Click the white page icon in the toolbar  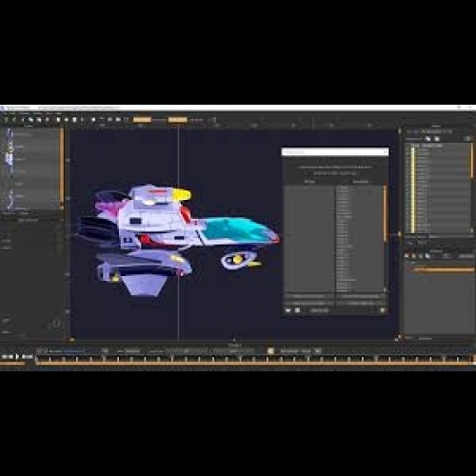click(x=74, y=120)
